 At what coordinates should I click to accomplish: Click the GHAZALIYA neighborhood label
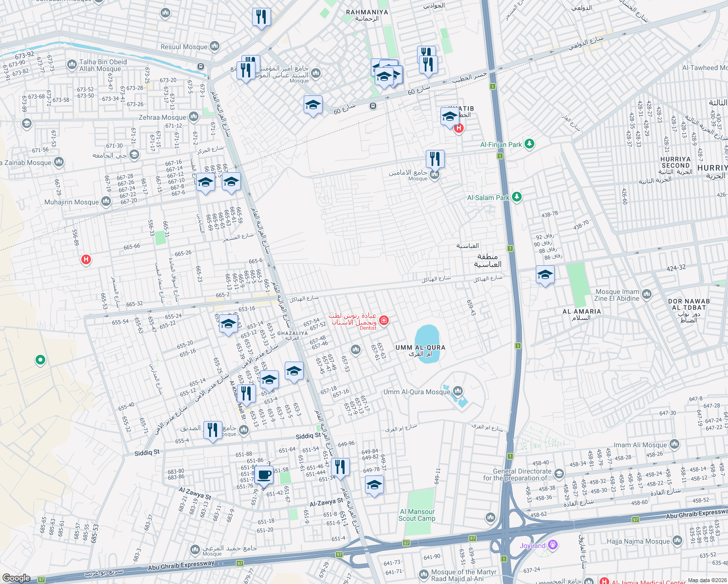click(292, 333)
